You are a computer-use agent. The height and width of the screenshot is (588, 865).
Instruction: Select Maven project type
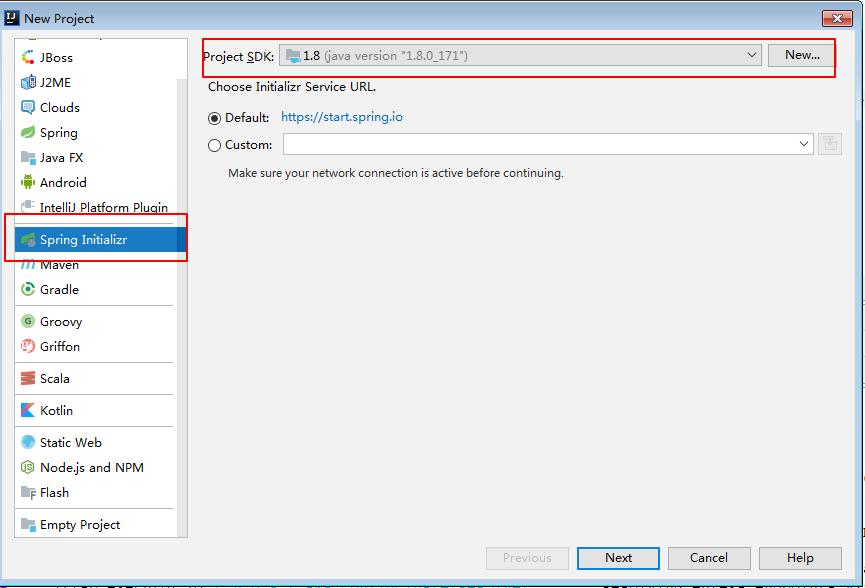(59, 265)
